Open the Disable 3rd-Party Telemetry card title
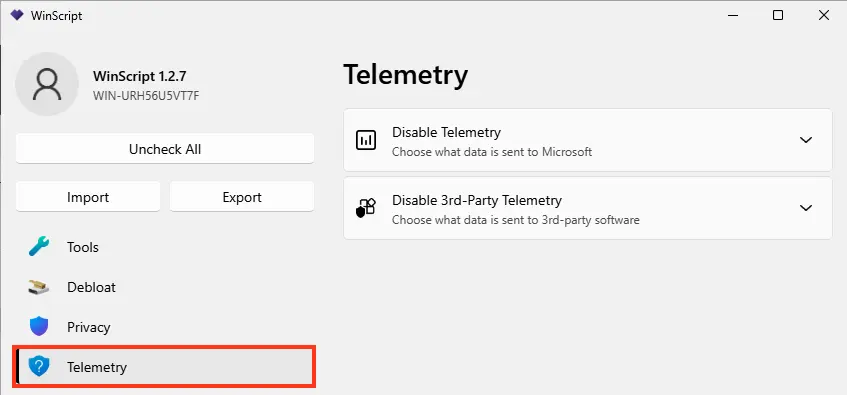This screenshot has width=847, height=395. [477, 200]
